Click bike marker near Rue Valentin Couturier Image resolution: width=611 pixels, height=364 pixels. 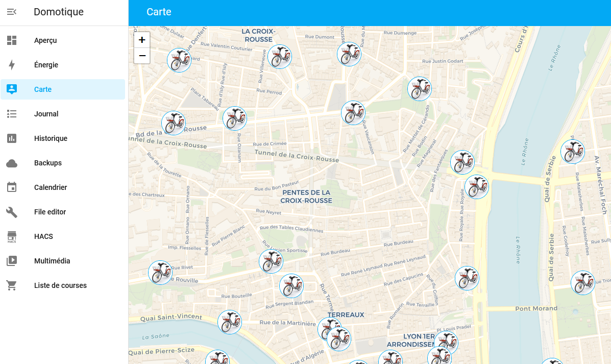pos(280,57)
